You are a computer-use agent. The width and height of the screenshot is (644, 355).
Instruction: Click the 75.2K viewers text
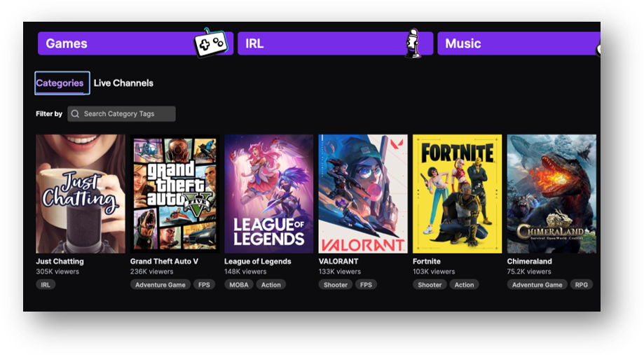tap(529, 271)
